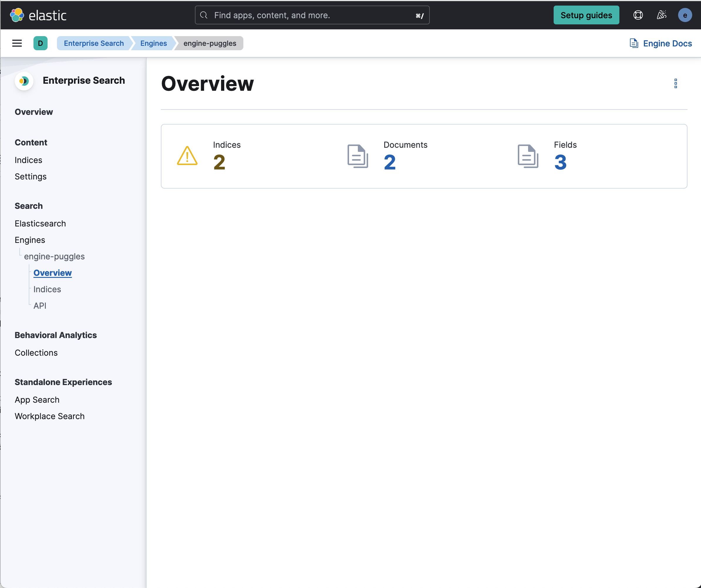701x588 pixels.
Task: Open Elasticsearch under Search
Action: pyautogui.click(x=41, y=224)
